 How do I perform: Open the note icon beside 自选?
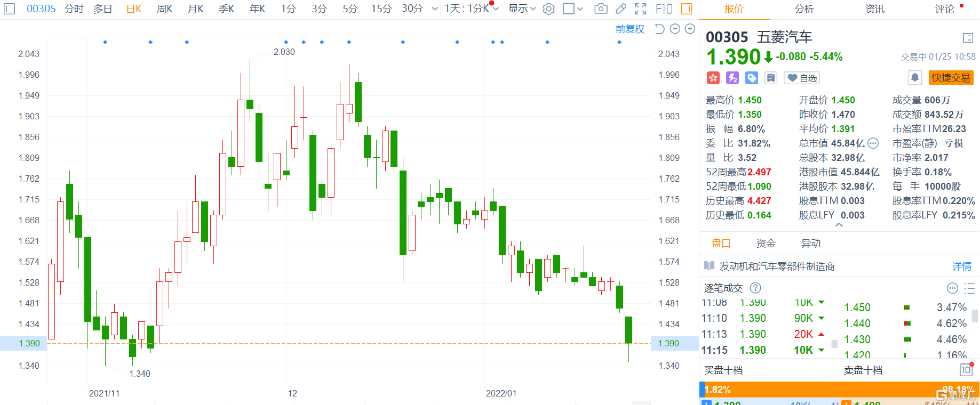click(770, 78)
